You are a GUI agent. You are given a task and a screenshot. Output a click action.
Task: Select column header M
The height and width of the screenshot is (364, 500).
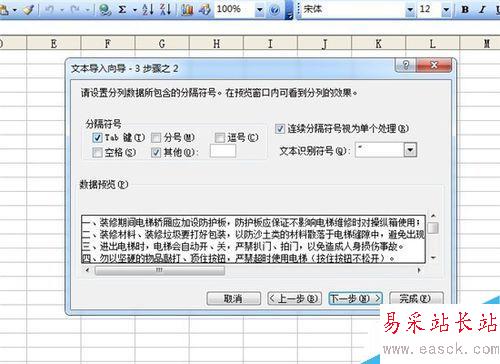click(480, 43)
